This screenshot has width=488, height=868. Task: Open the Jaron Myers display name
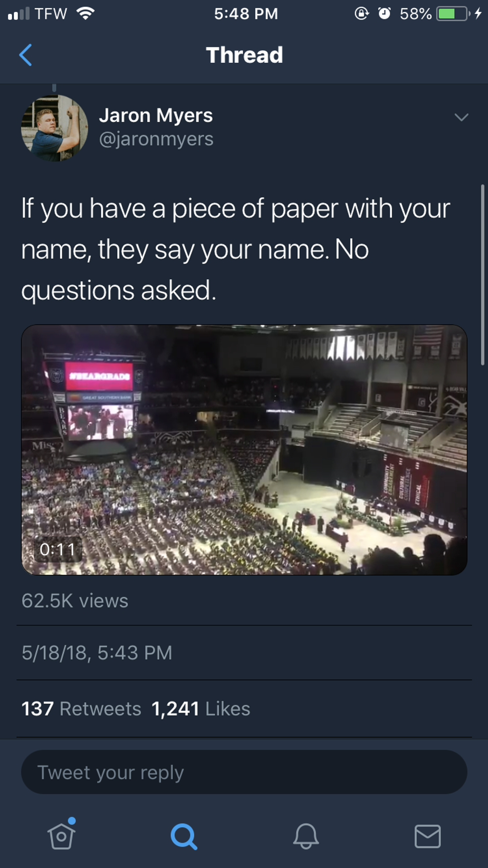pos(156,116)
